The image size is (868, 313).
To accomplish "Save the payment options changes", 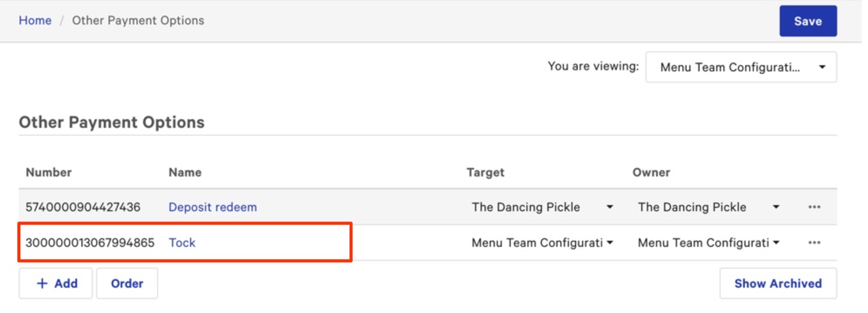I will coord(808,21).
